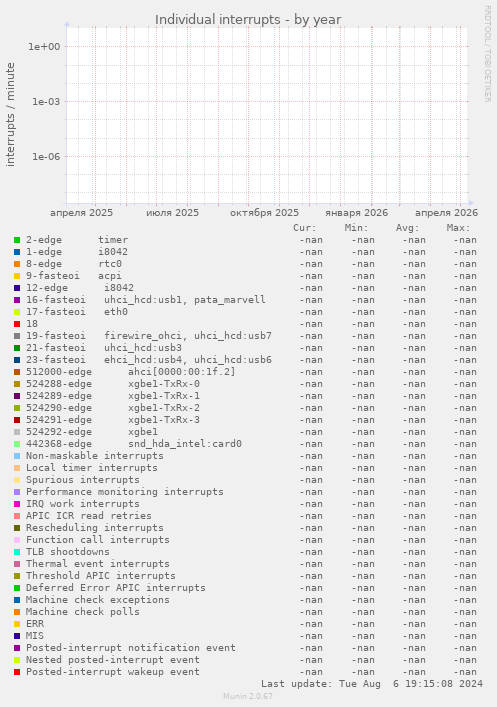Viewport: 497px width, 707px height.
Task: Click the Rescheduling interrupts label
Action: (95, 528)
